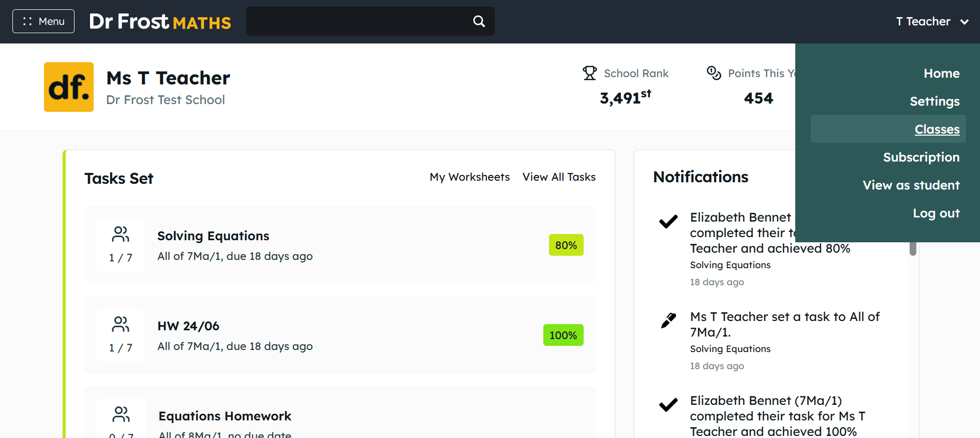Click the pencil icon beside task-set notification
This screenshot has width=980, height=438.
click(x=669, y=320)
